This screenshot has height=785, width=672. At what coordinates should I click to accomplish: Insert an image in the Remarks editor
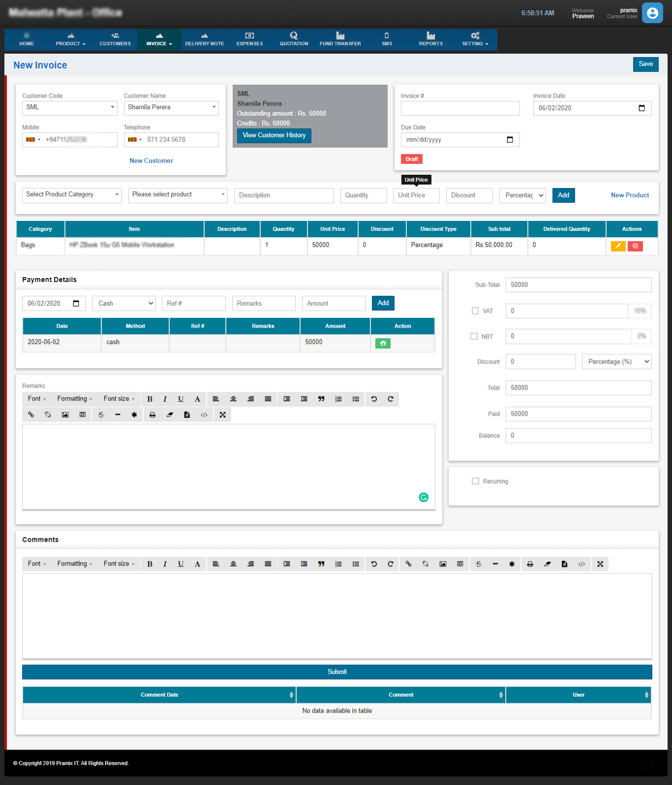[65, 415]
